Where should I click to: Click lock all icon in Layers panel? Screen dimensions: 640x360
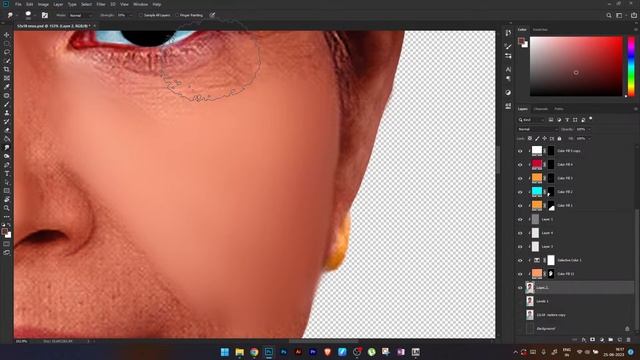click(x=559, y=138)
